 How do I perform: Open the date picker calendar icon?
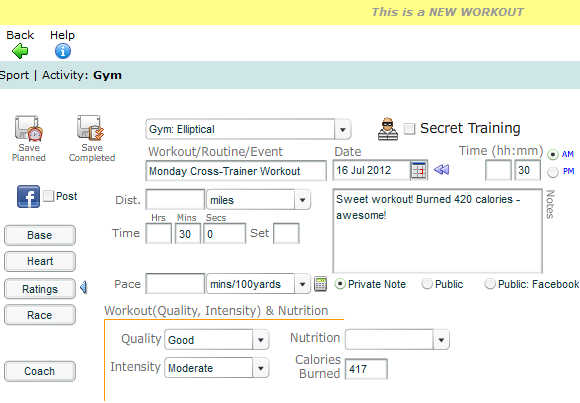[419, 170]
